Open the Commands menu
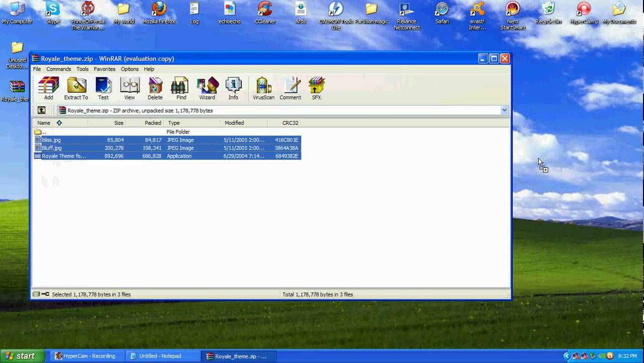 (58, 69)
